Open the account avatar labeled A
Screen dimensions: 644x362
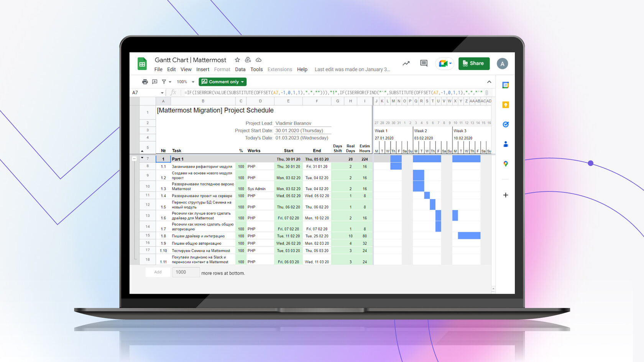[502, 64]
